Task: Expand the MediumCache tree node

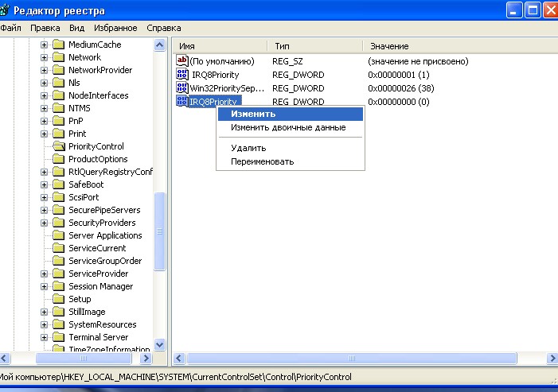Action: 44,45
